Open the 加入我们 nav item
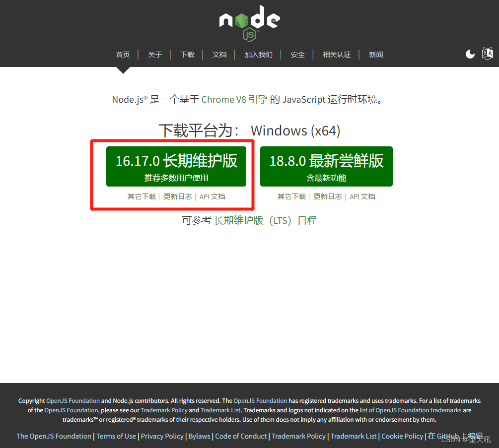Image resolution: width=499 pixels, height=448 pixels. 258,55
